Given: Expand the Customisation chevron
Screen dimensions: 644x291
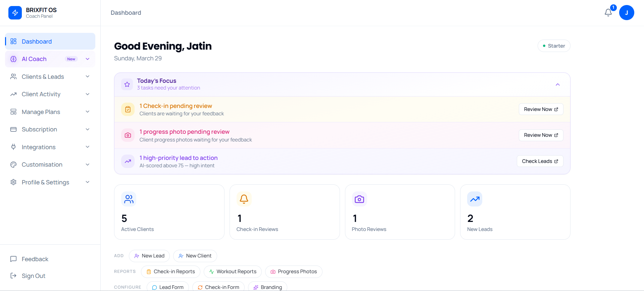Looking at the screenshot, I should tap(88, 165).
